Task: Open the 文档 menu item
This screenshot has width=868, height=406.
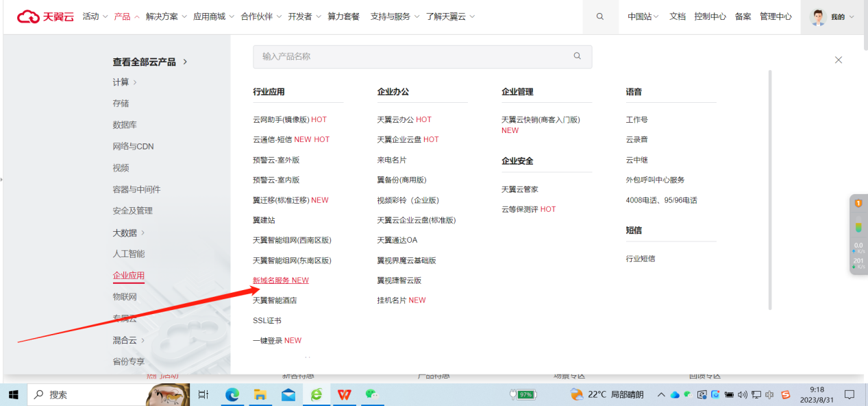Action: pyautogui.click(x=677, y=16)
